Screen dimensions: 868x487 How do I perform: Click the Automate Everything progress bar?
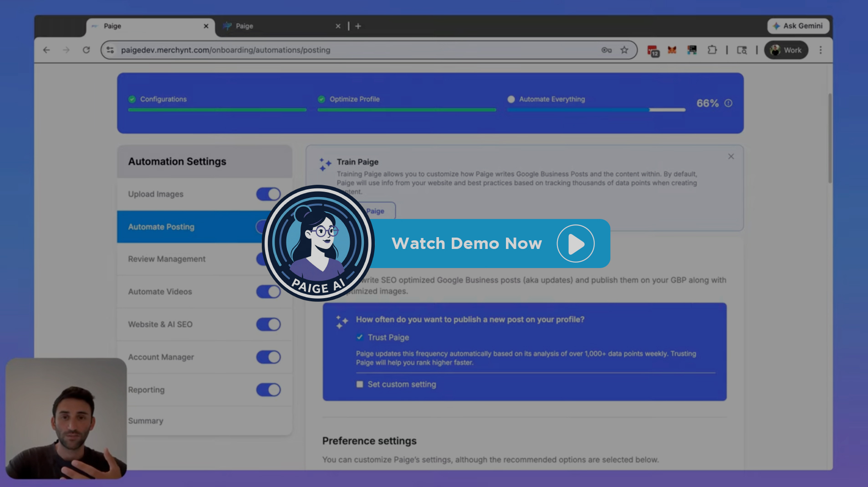596,110
